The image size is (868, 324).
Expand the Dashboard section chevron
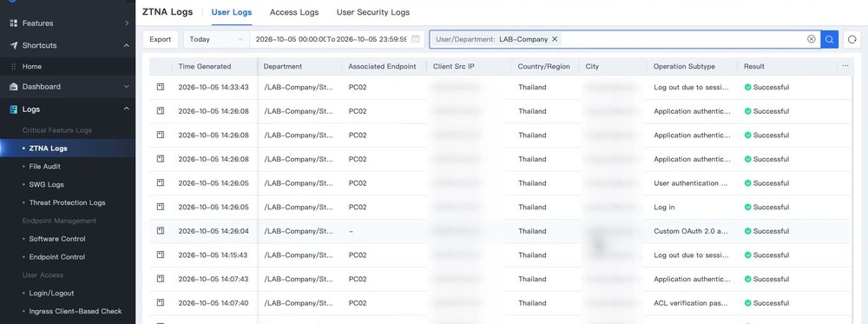tap(126, 86)
